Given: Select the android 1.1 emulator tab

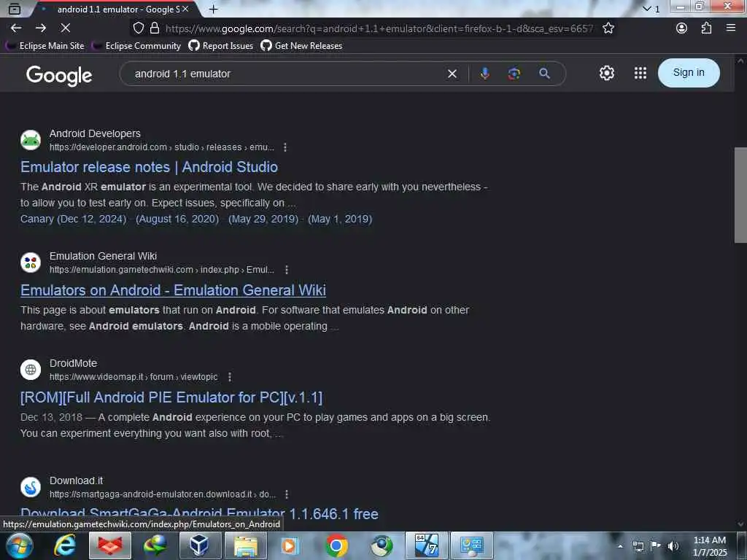Looking at the screenshot, I should click(118, 9).
